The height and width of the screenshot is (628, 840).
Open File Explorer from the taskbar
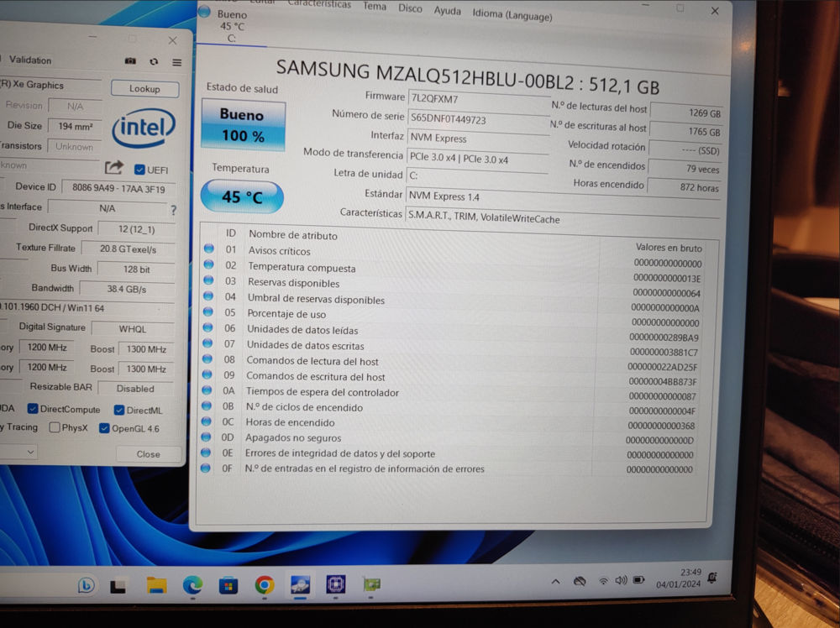(x=156, y=585)
